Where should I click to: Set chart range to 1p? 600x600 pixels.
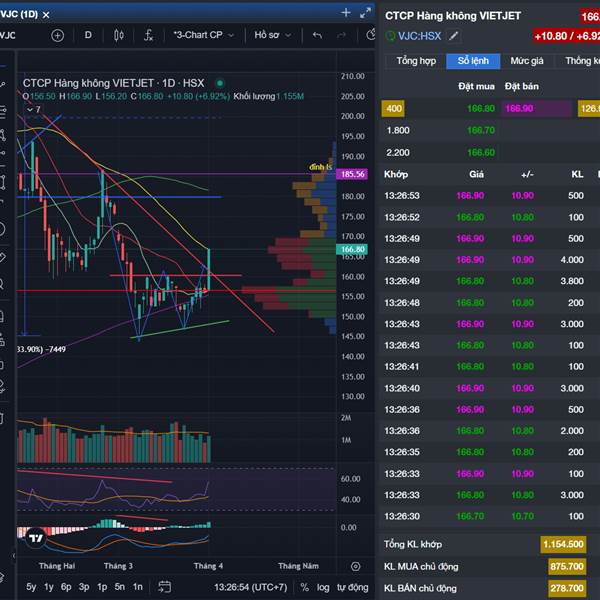pyautogui.click(x=102, y=587)
